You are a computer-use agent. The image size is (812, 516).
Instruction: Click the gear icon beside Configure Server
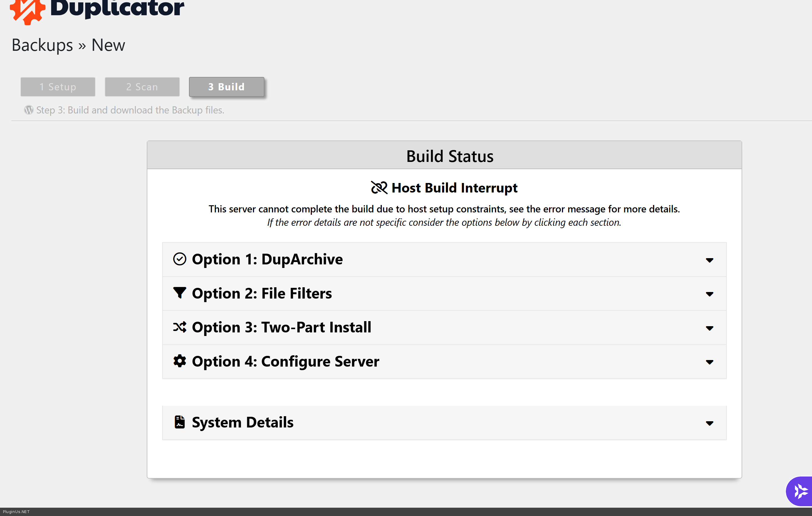click(179, 361)
